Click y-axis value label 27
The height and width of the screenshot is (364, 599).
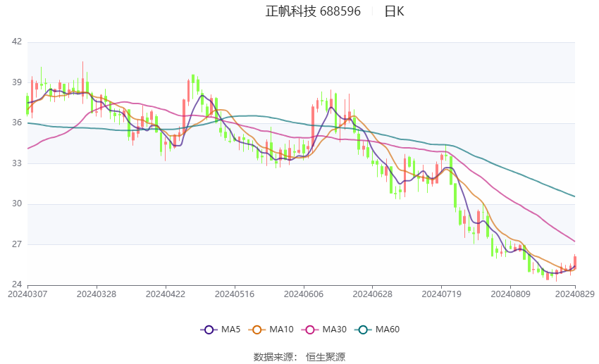click(17, 244)
